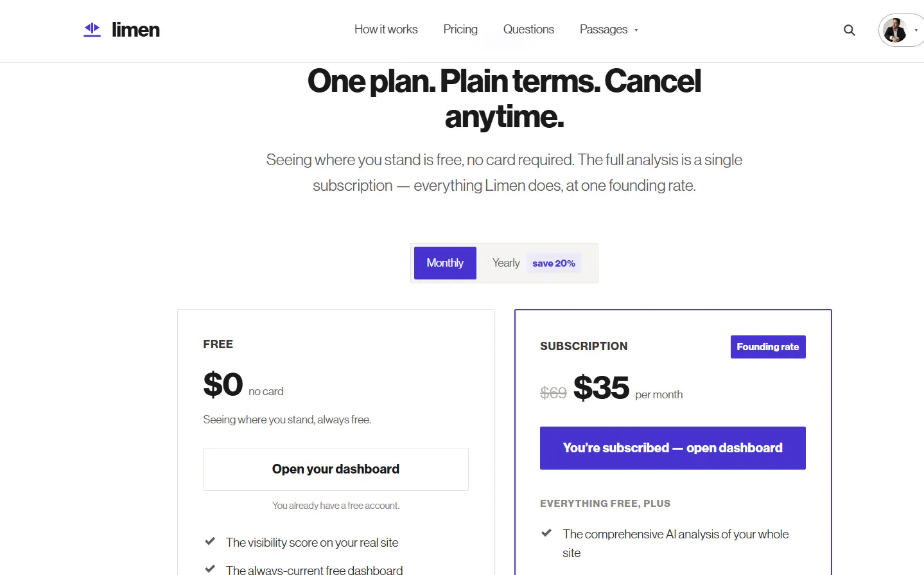Go to How it works page
This screenshot has width=924, height=575.
click(x=386, y=30)
